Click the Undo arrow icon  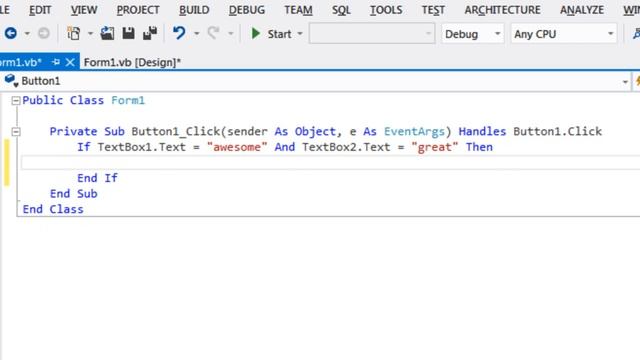pos(179,33)
